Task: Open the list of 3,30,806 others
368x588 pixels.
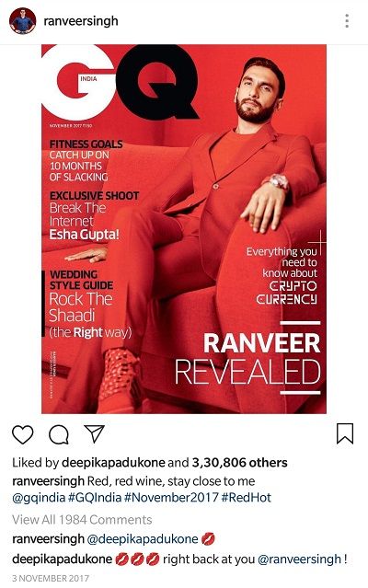Action: (240, 463)
